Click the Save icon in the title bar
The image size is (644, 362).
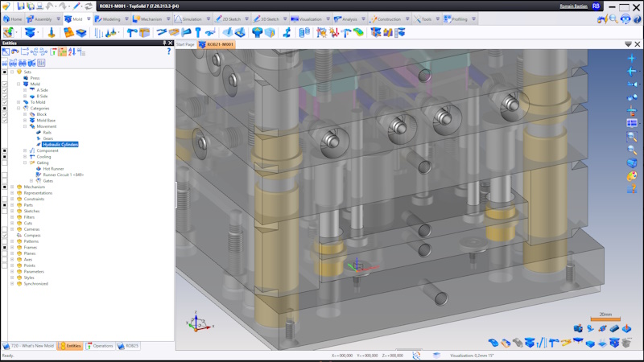(x=21, y=6)
